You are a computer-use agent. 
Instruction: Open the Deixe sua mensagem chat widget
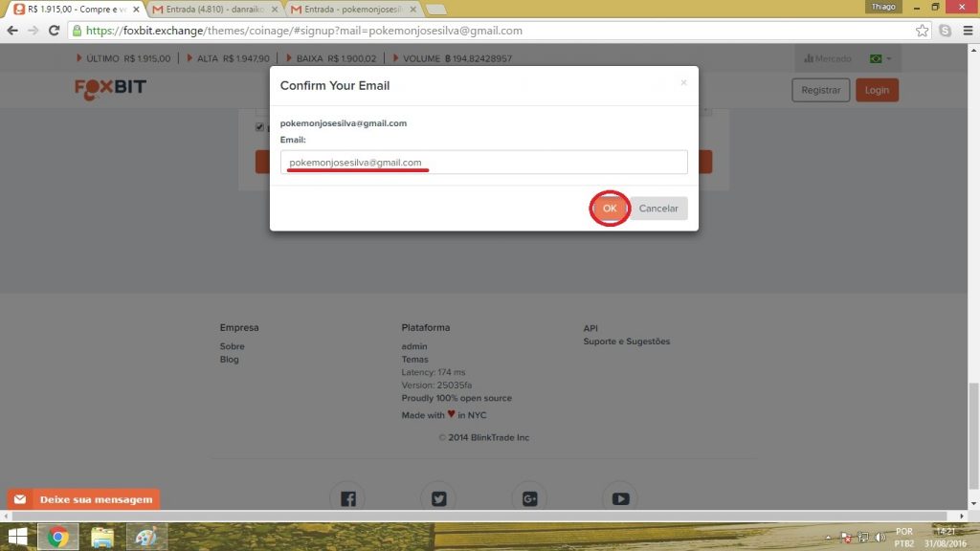pos(84,499)
